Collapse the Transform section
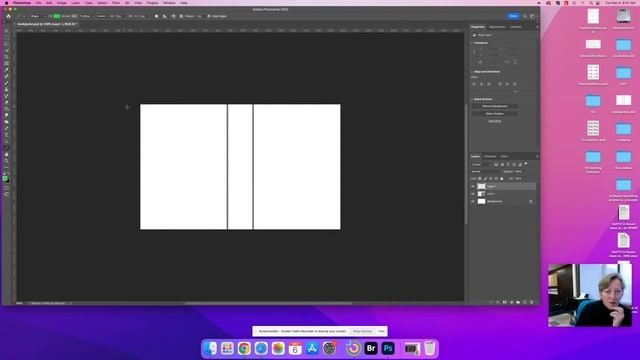 coord(471,42)
